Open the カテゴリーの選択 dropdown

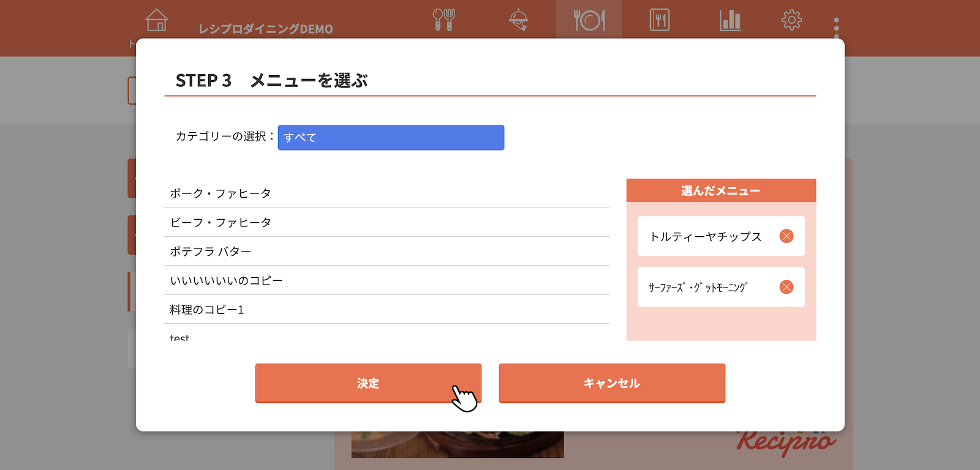coord(391,138)
